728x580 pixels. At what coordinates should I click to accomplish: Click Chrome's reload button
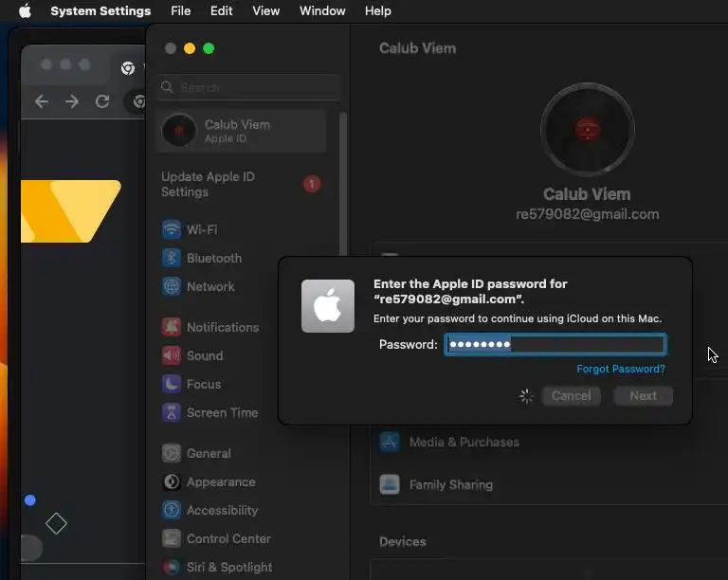click(x=102, y=101)
